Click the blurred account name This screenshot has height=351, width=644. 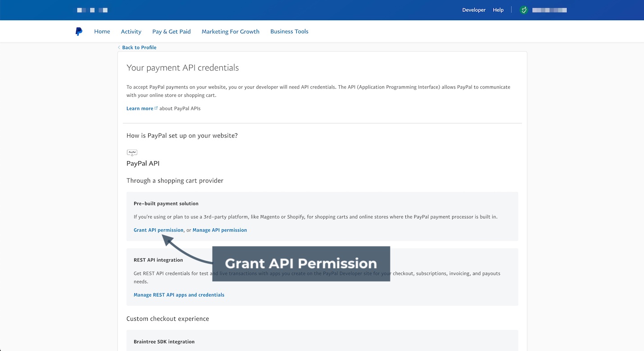coord(549,10)
